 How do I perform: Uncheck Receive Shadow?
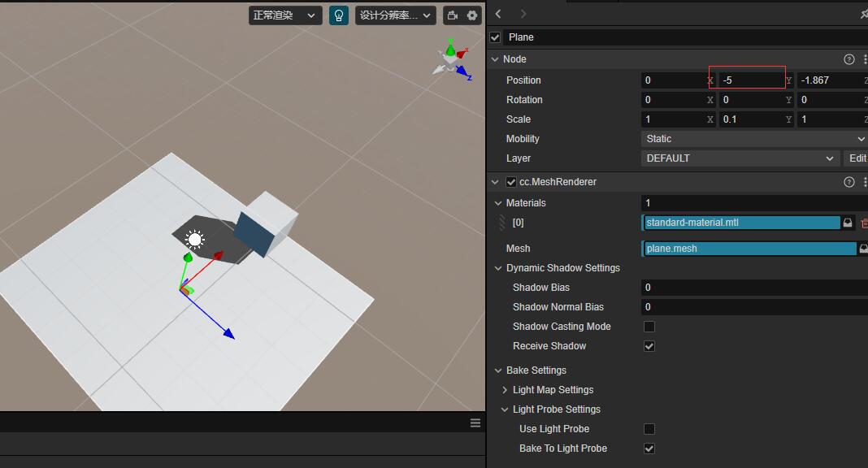coord(649,346)
